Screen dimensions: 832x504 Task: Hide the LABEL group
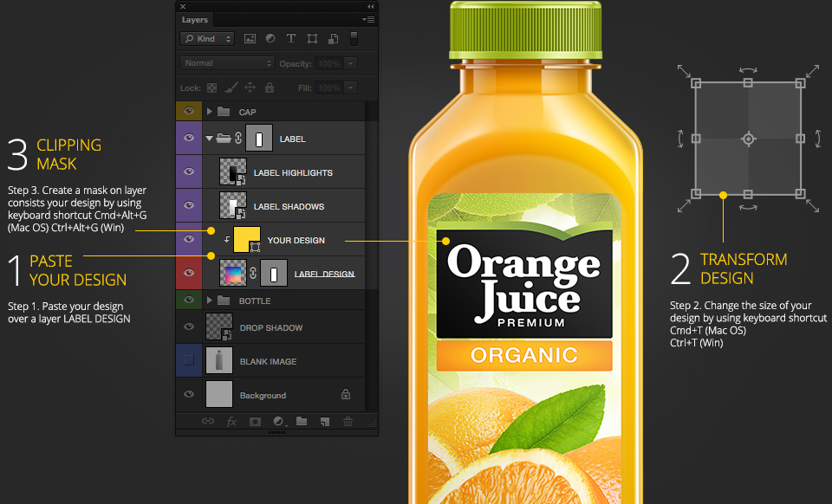point(188,138)
